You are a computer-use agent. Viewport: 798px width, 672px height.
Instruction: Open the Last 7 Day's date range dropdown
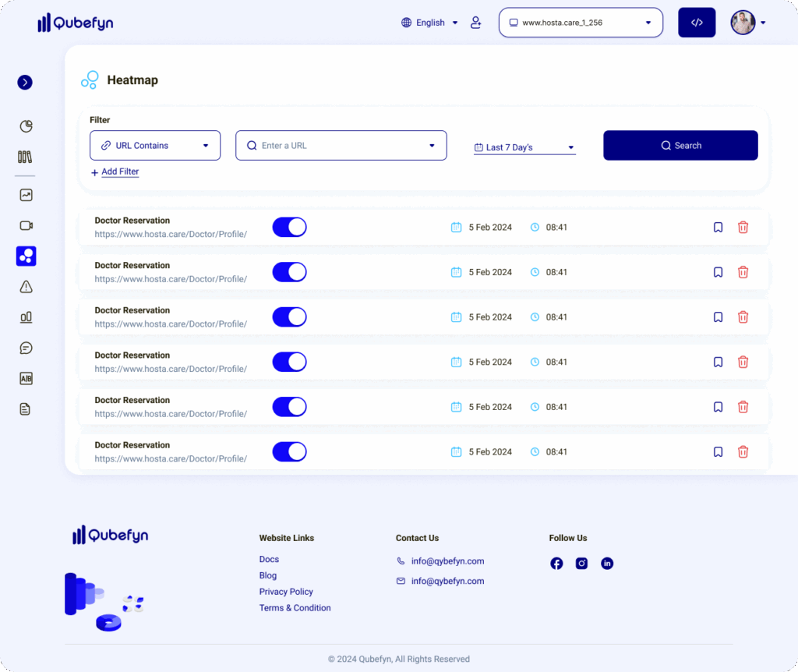pos(524,147)
